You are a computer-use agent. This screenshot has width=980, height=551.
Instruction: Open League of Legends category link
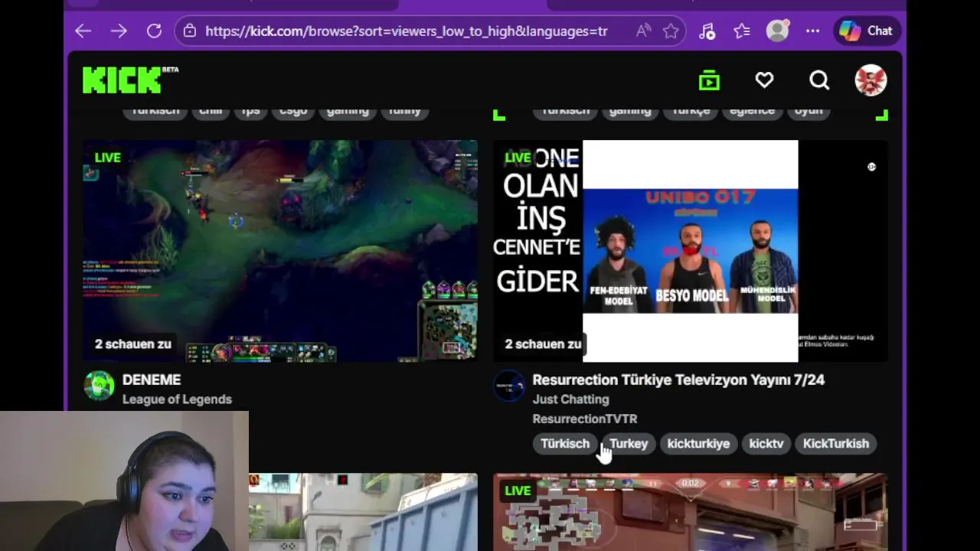[177, 399]
